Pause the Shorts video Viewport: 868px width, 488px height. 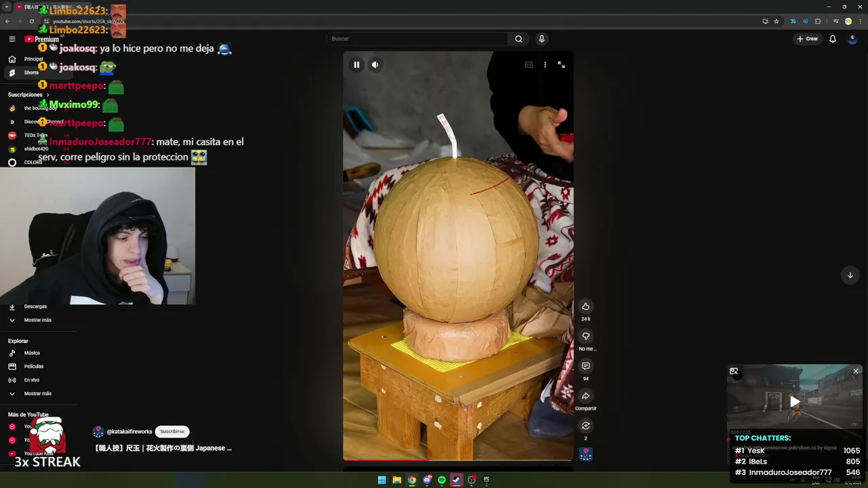point(356,64)
